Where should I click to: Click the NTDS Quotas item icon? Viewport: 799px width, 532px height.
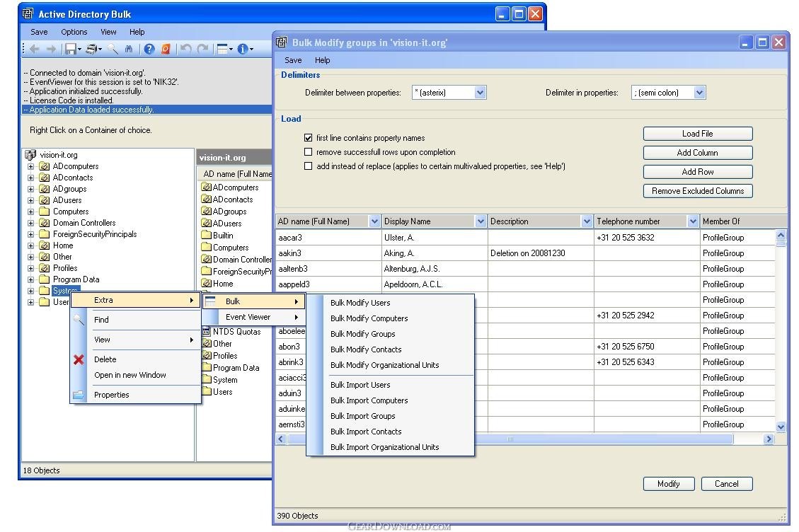pos(207,332)
